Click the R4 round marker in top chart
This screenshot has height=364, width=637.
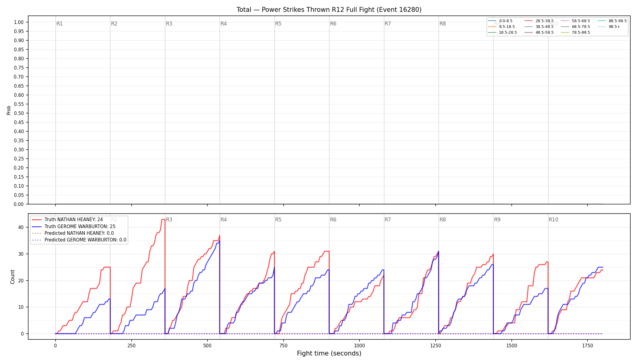tap(224, 24)
